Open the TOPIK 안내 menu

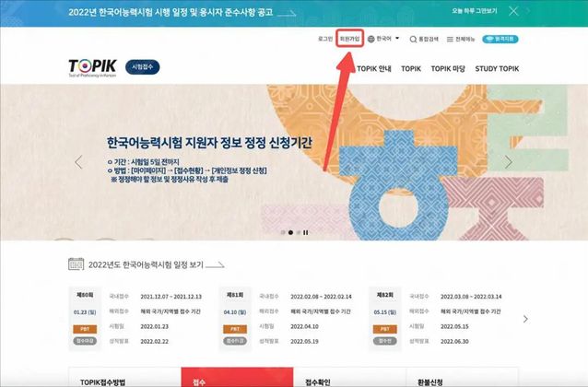coord(374,68)
